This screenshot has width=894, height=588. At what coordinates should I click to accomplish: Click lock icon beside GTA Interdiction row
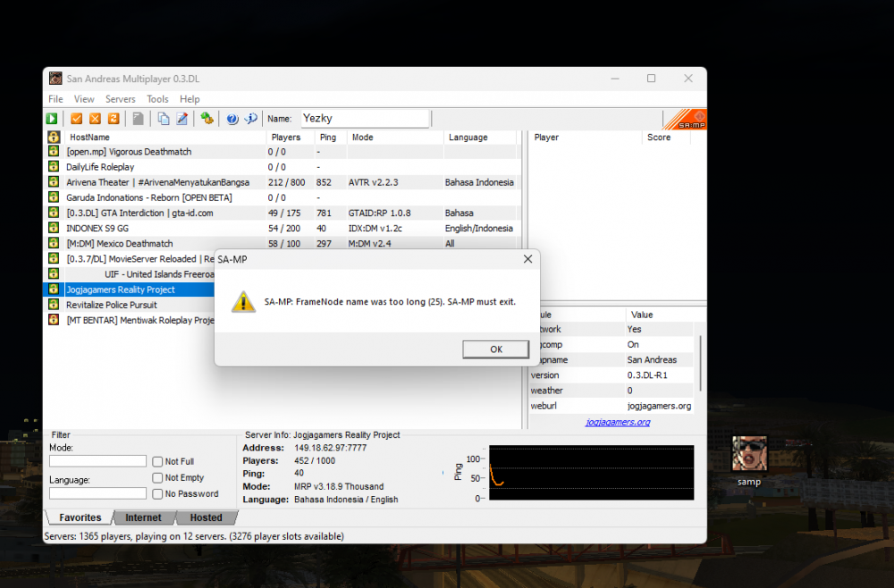(x=54, y=213)
